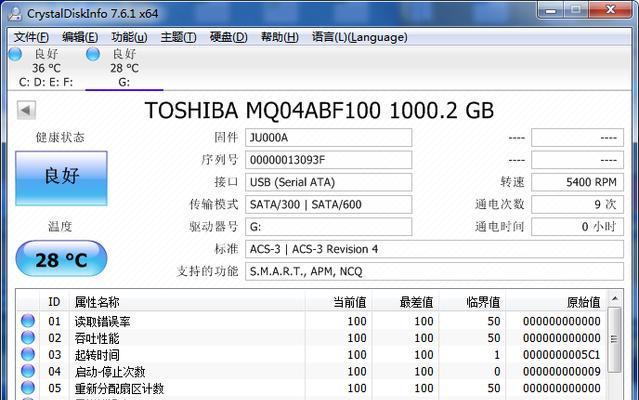Go to previous disk with left arrow button
639x400 pixels.
[x=26, y=110]
